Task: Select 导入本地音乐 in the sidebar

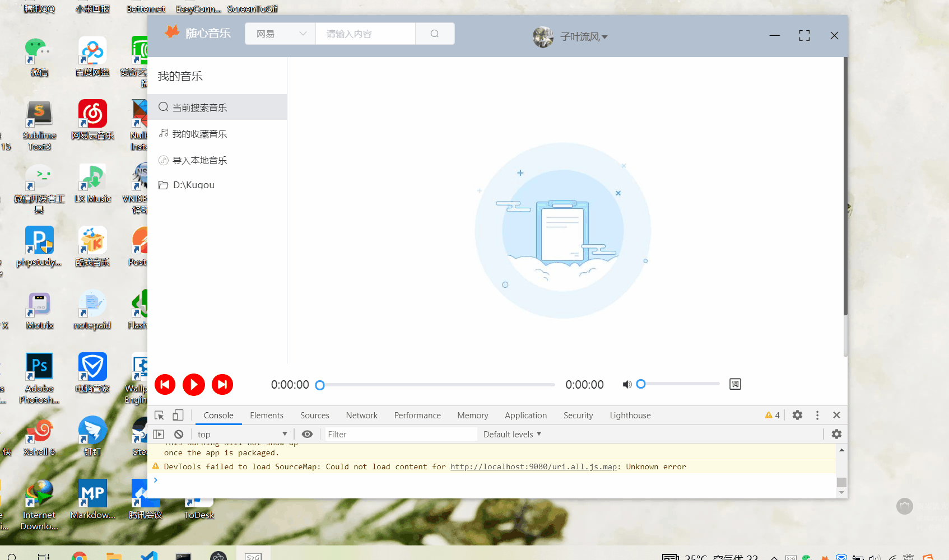Action: [x=199, y=160]
